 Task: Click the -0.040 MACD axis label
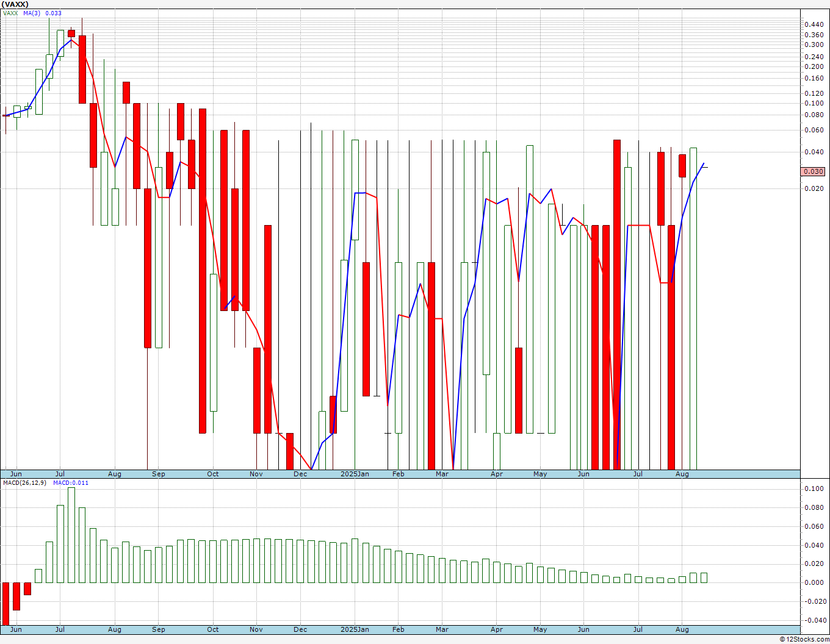813,620
